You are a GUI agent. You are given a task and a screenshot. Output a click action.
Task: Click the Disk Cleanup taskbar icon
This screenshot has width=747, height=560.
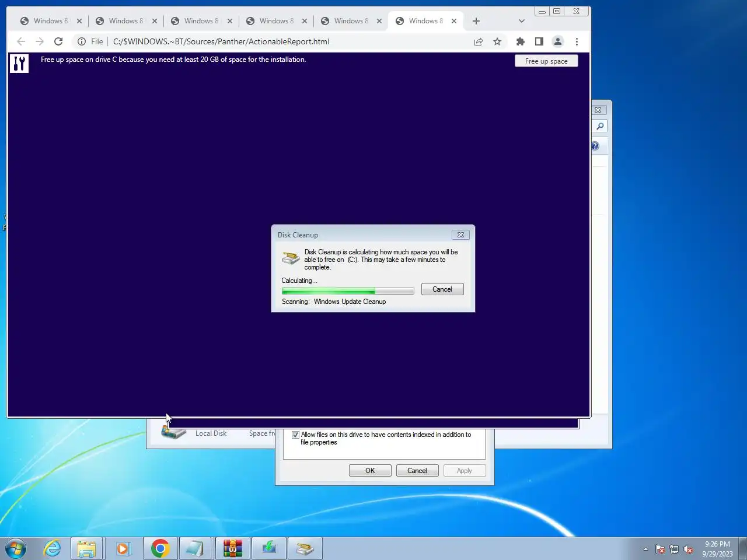pos(305,549)
